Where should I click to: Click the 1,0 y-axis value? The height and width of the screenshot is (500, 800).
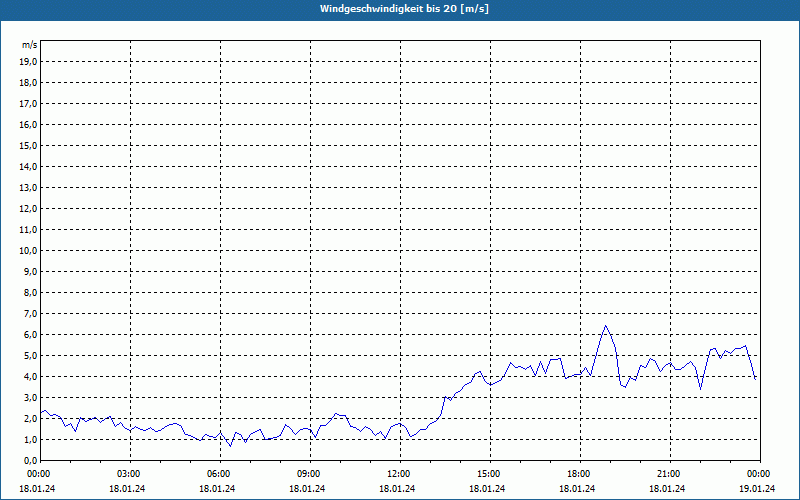31,439
